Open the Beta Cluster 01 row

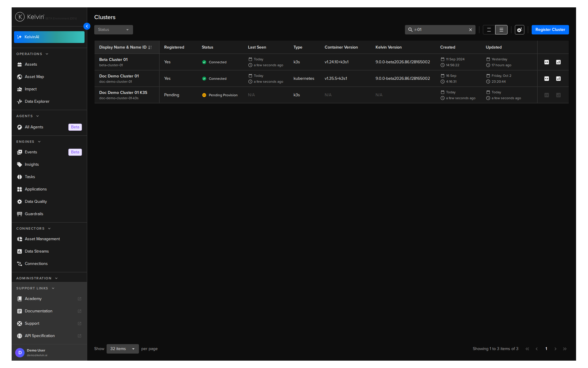click(331, 62)
